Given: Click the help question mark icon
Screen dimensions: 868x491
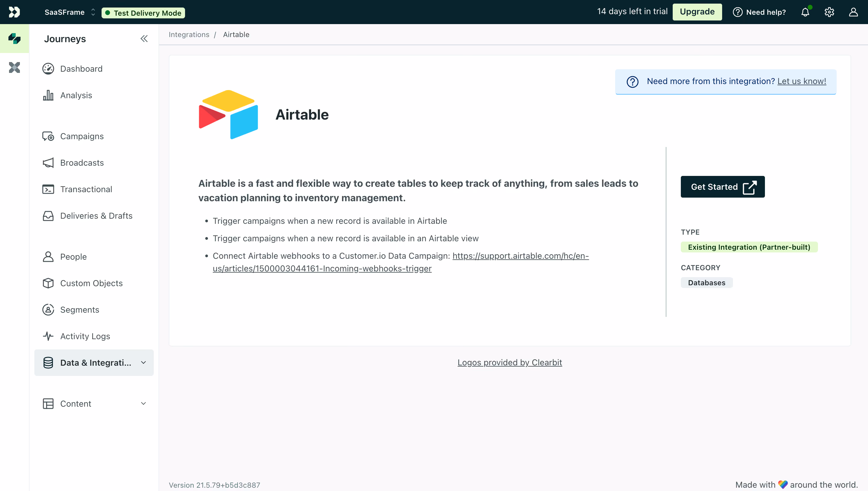Looking at the screenshot, I should click(x=737, y=12).
